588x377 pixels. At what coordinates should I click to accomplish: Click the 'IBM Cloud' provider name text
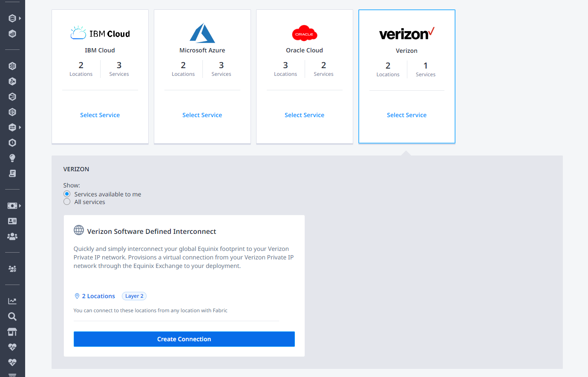(x=100, y=50)
